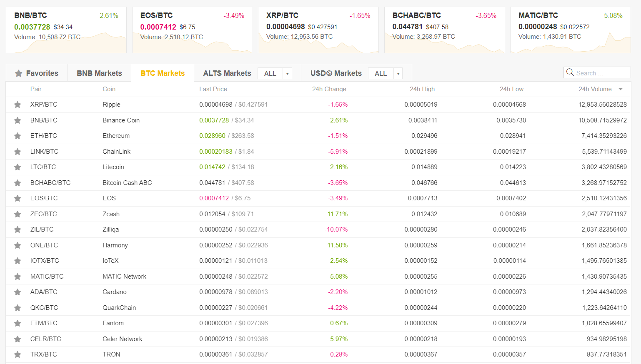The image size is (641, 364).
Task: Toggle favorite star for BNB/BTC row
Action: pyautogui.click(x=18, y=120)
